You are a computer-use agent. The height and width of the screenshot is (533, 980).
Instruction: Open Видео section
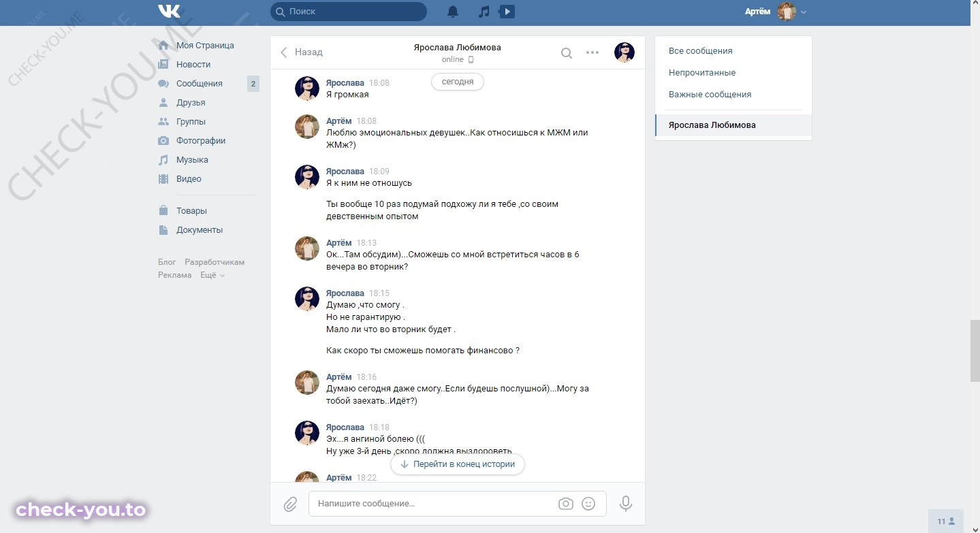(189, 179)
